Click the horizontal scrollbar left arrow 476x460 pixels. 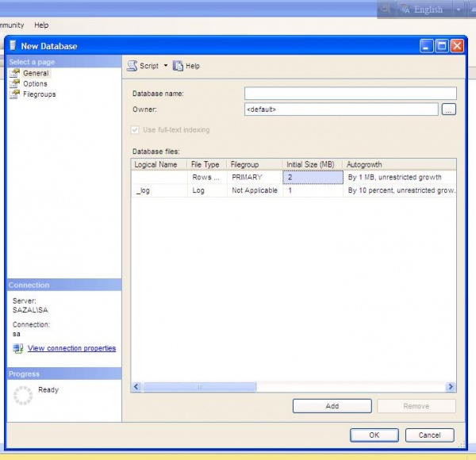136,386
